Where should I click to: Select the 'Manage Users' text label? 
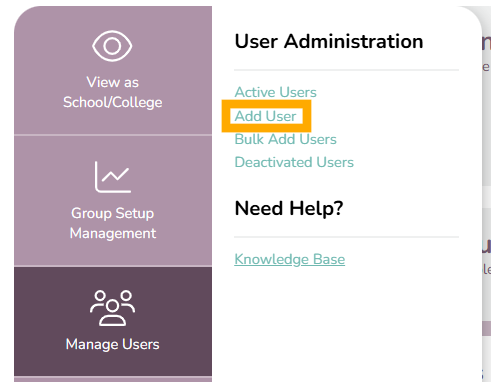coord(113,344)
